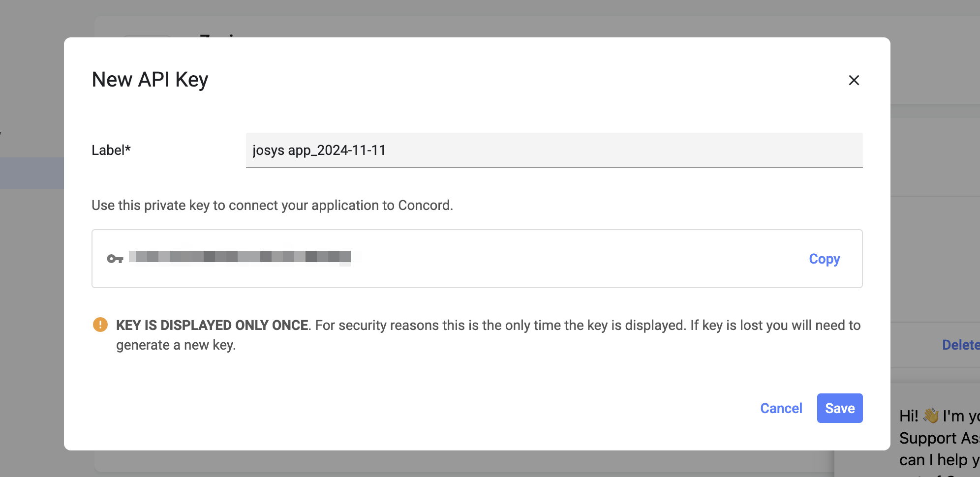This screenshot has height=477, width=980.
Task: Save the new API key
Action: [839, 408]
